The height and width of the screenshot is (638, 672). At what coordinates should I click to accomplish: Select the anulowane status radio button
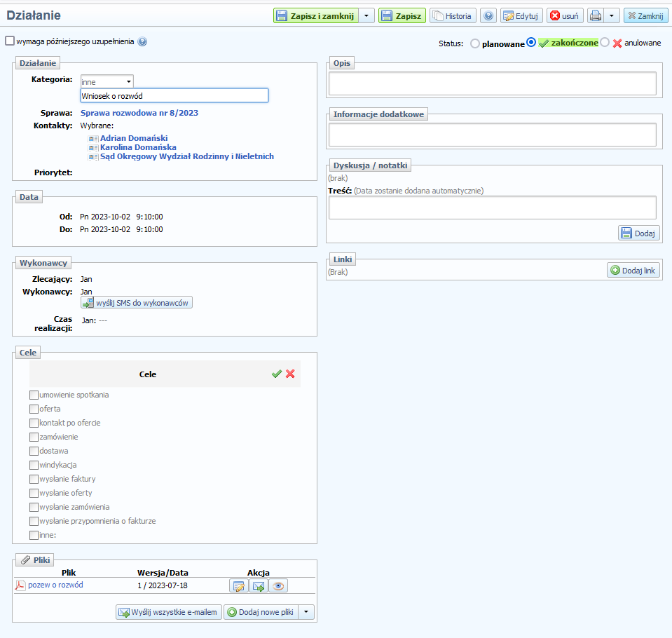click(605, 43)
